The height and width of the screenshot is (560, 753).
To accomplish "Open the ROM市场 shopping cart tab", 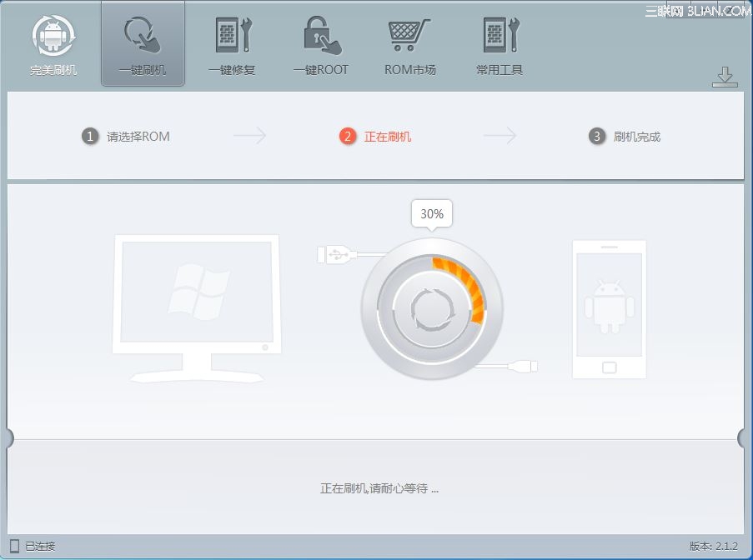I will click(409, 46).
